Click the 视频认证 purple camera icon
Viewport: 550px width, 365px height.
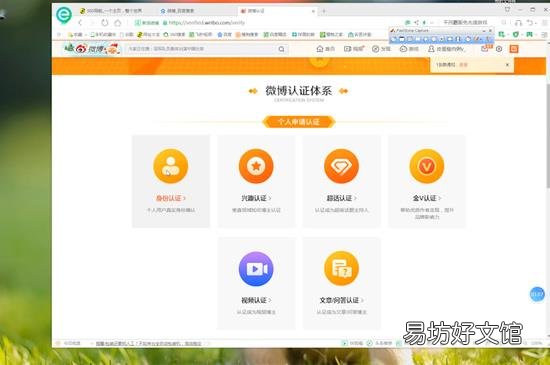pyautogui.click(x=256, y=269)
